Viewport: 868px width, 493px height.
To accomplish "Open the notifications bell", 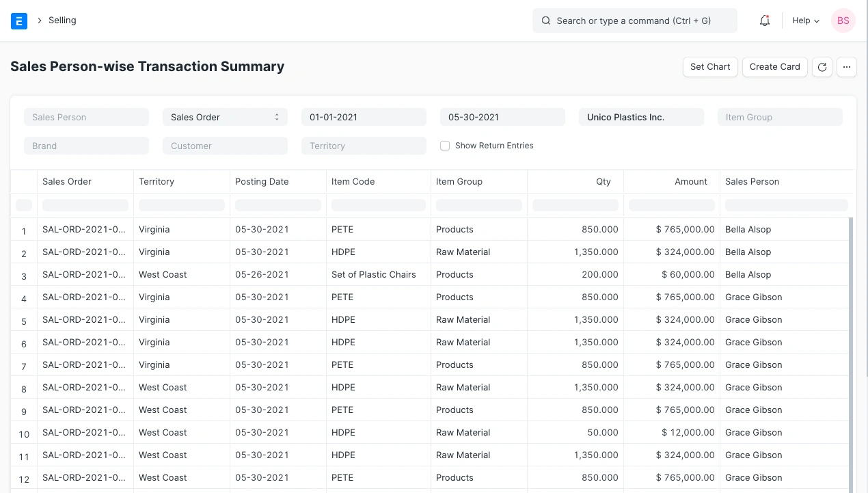I will [765, 21].
